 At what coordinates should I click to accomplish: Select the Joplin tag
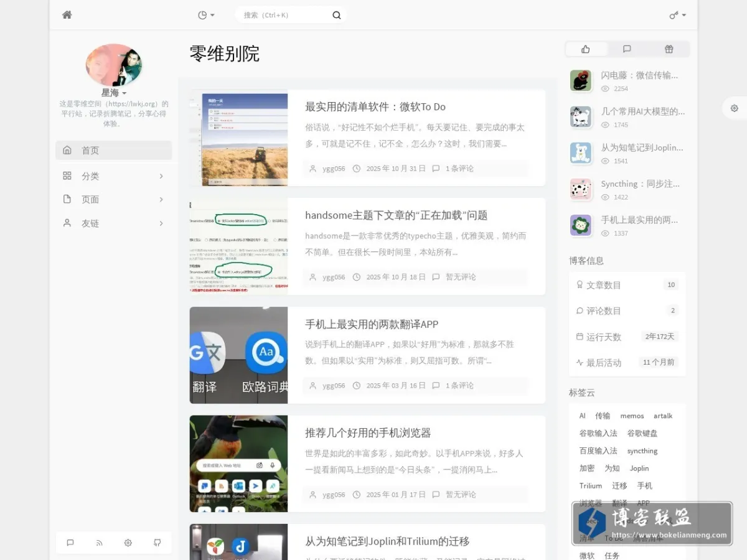[639, 468]
